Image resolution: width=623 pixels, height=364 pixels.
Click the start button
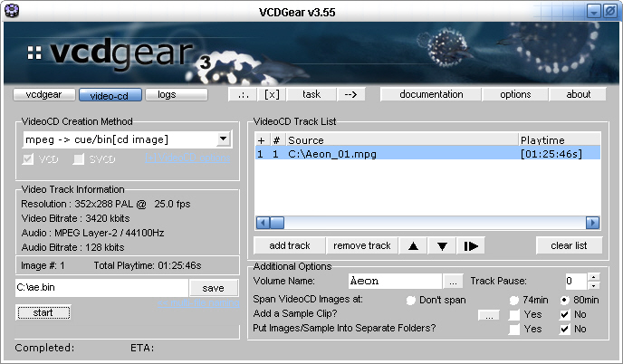point(43,312)
